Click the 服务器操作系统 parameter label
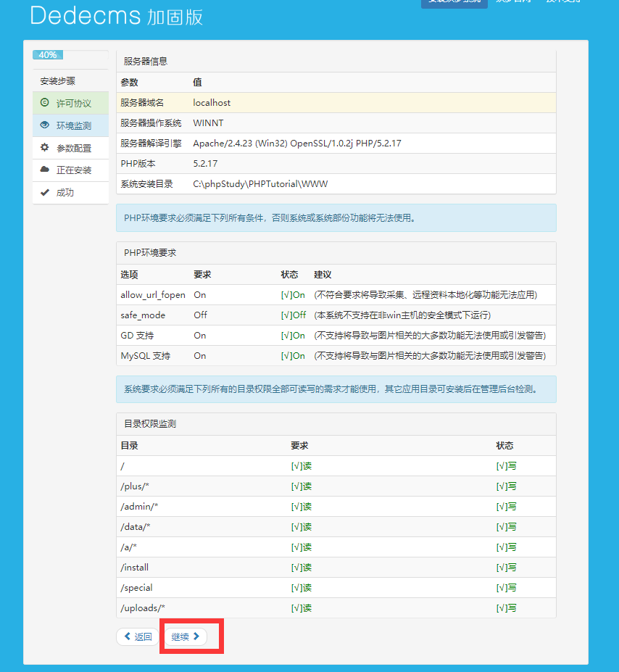The height and width of the screenshot is (672, 619). point(151,123)
